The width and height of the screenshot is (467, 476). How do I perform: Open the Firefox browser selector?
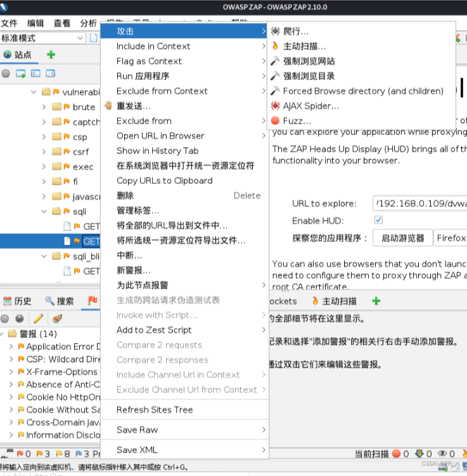451,238
